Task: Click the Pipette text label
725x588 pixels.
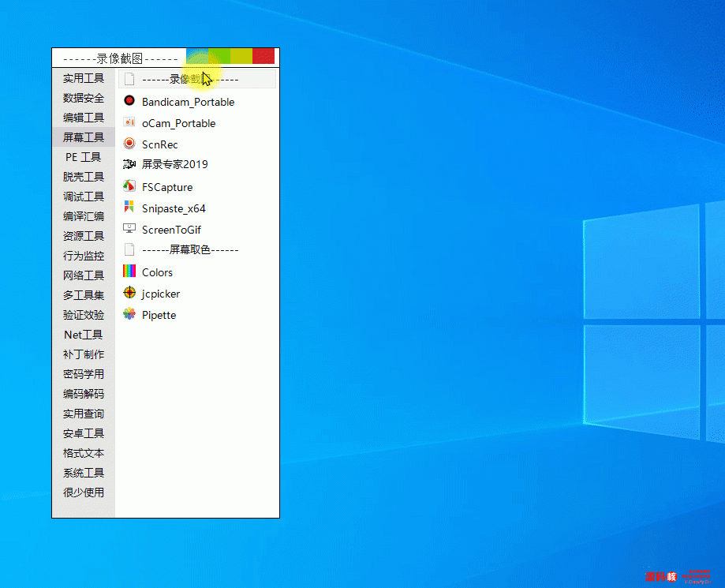Action: tap(159, 316)
